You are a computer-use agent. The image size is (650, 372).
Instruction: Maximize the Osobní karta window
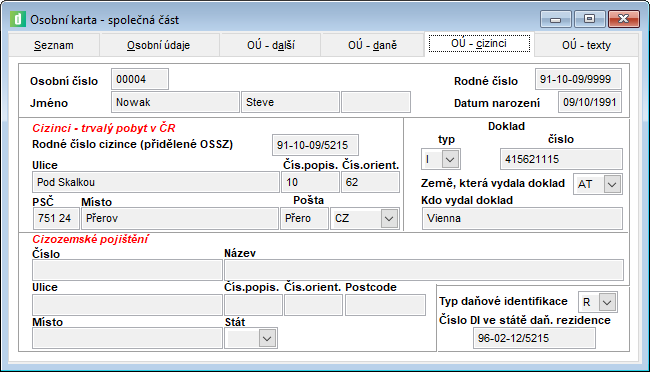click(589, 19)
